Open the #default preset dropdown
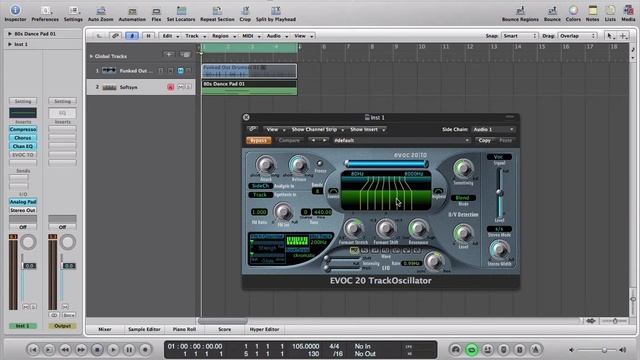 [x=401, y=140]
